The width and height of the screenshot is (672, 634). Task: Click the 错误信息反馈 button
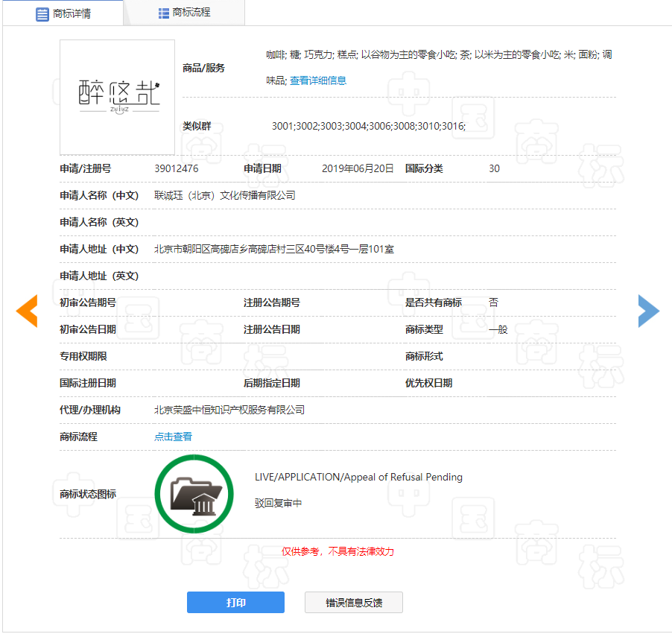pyautogui.click(x=354, y=603)
